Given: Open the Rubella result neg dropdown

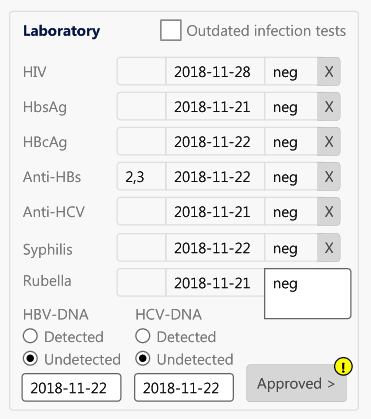Looking at the screenshot, I should pos(308,294).
